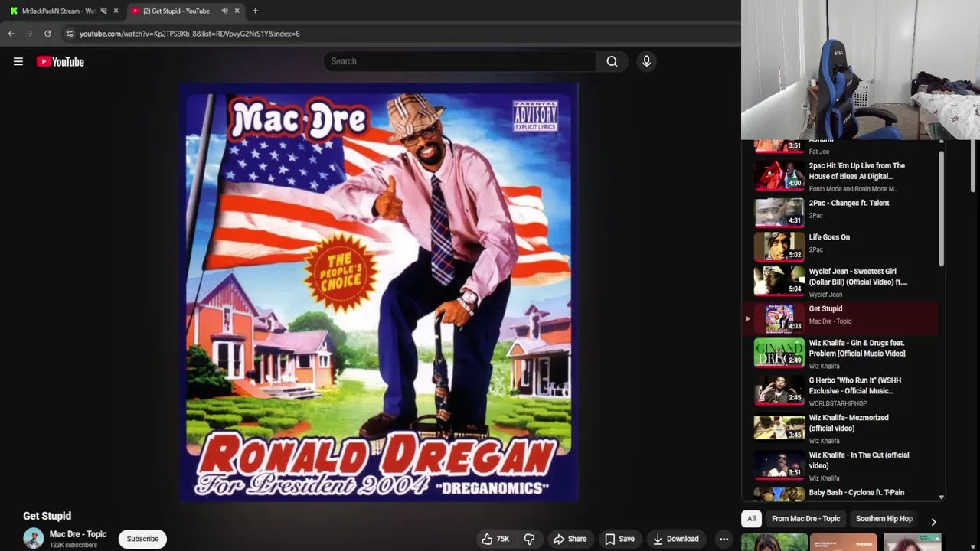Like the video with 75K thumbs up
This screenshot has height=551, width=980.
pyautogui.click(x=495, y=539)
